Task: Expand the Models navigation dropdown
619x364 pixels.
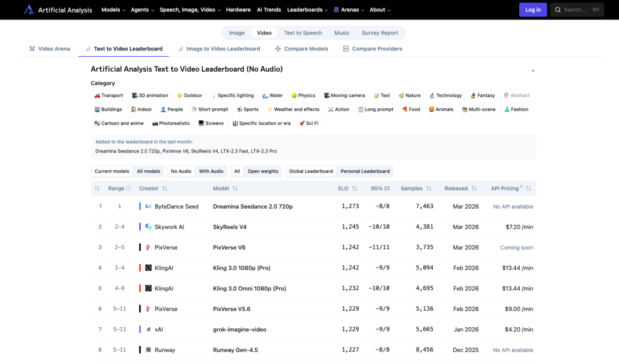Action: coord(113,10)
